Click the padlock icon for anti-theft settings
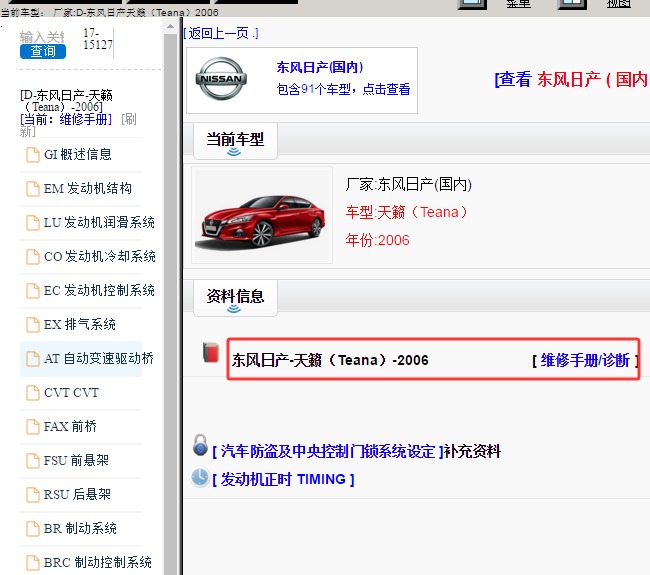650x575 pixels. [x=200, y=445]
